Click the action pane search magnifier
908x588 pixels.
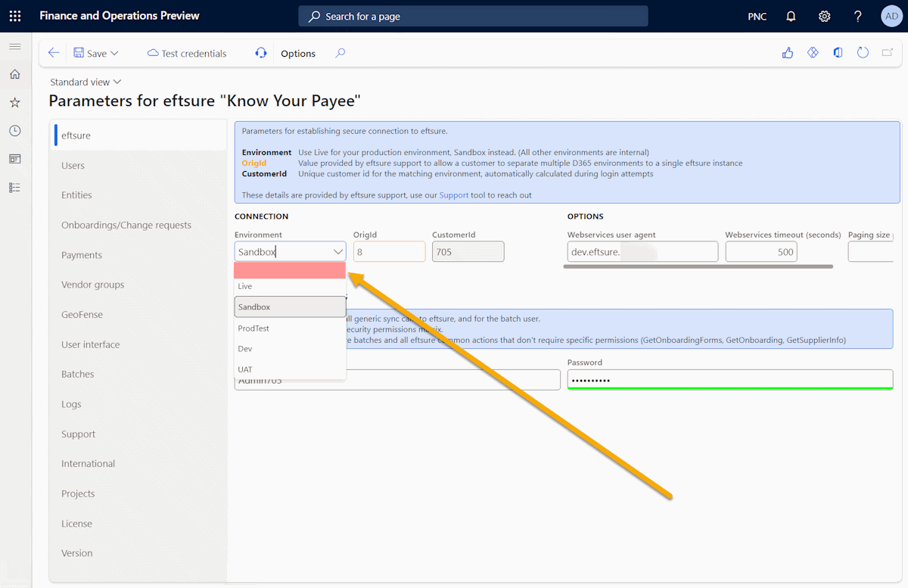pos(340,53)
